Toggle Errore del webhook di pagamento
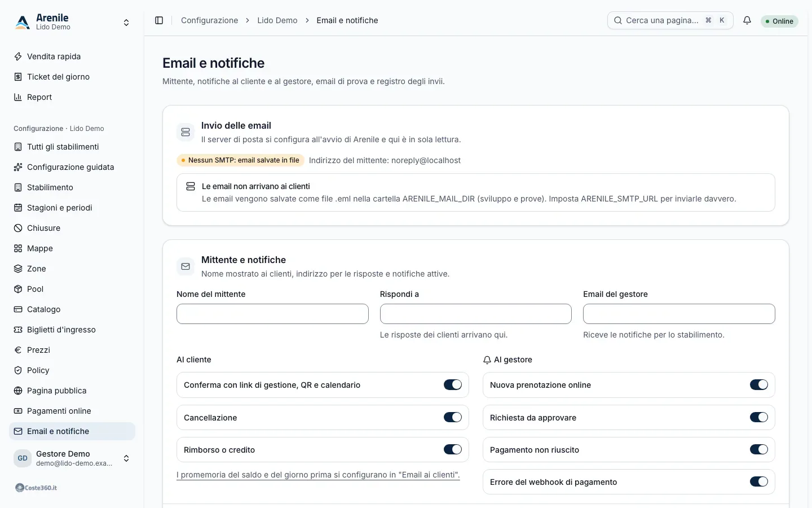 [759, 482]
